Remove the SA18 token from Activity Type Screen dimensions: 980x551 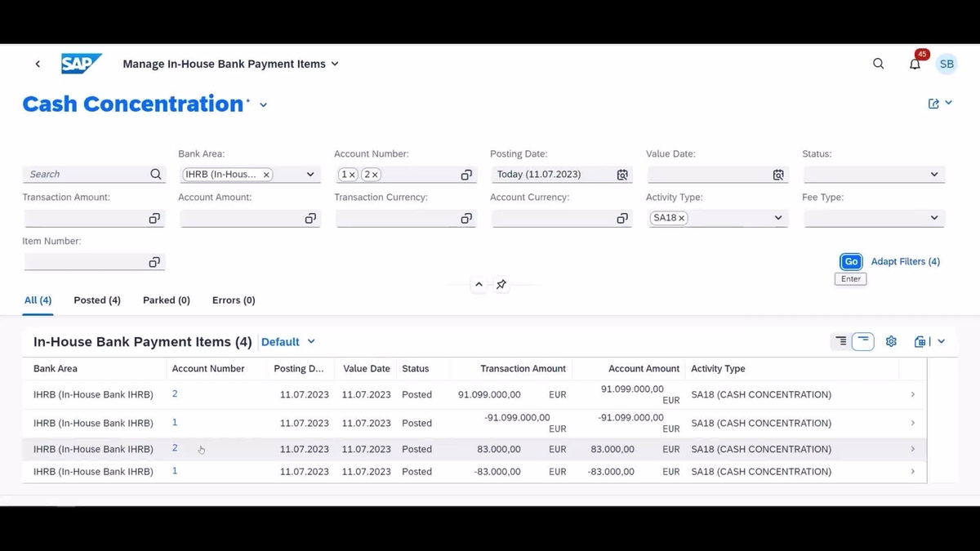[680, 218]
